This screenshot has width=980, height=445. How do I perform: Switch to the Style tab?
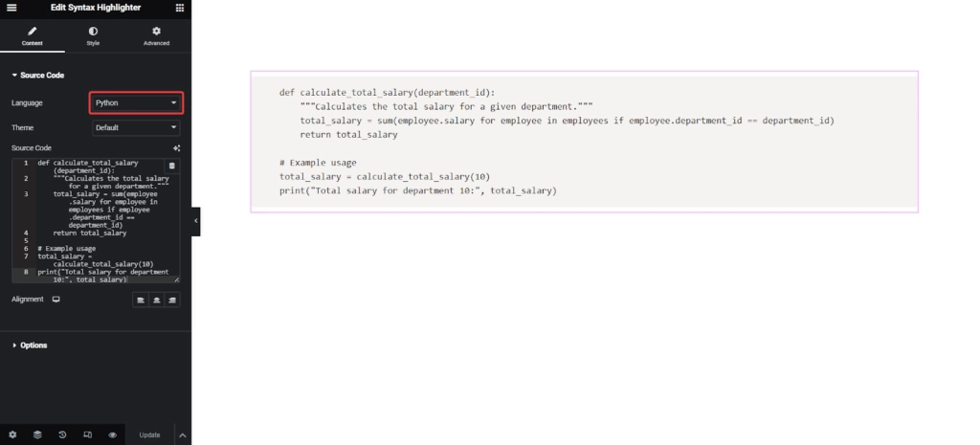[93, 35]
